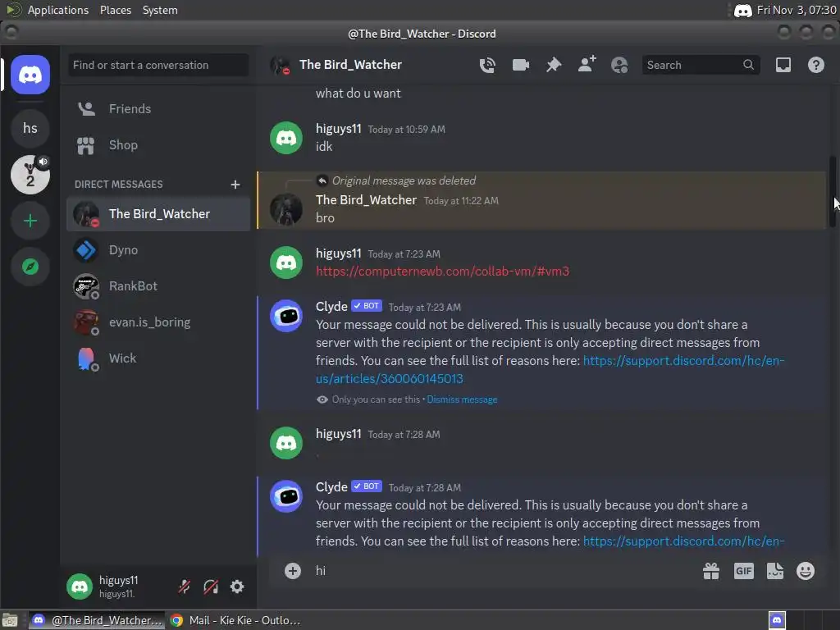
Task: Toggle headphone deafen
Action: [x=211, y=587]
